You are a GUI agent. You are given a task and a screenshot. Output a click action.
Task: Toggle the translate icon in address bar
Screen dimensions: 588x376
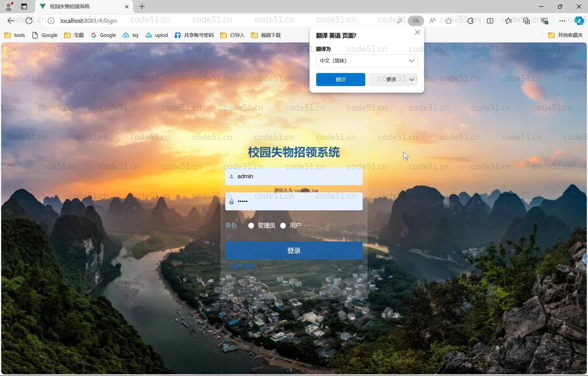click(x=415, y=21)
